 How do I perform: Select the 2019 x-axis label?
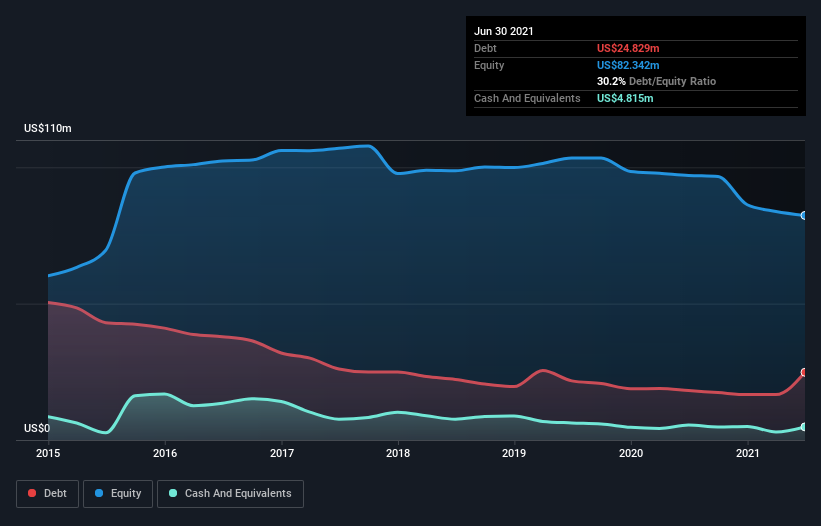point(514,453)
